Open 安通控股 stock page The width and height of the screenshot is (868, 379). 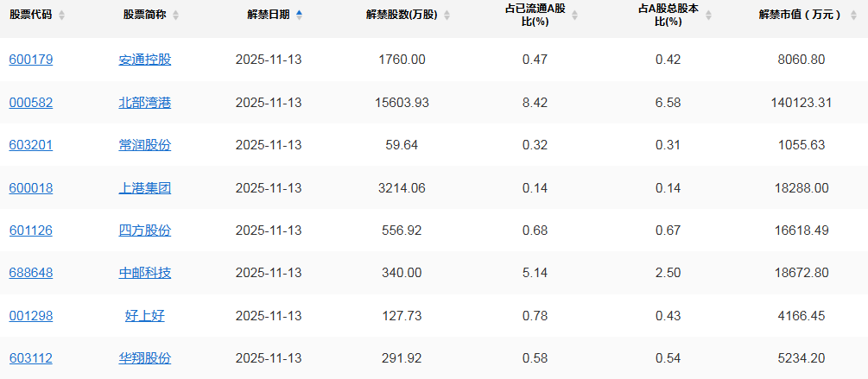pyautogui.click(x=145, y=60)
